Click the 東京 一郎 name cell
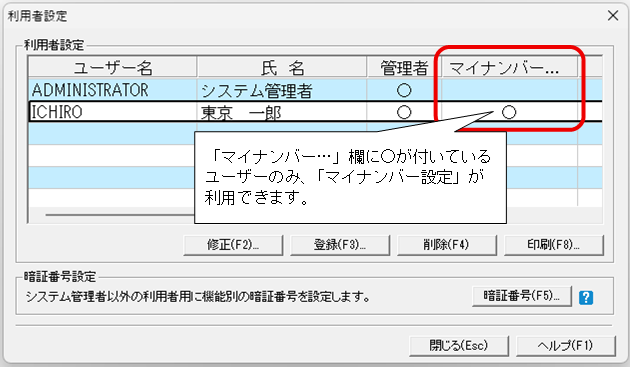The image size is (631, 368). (282, 112)
